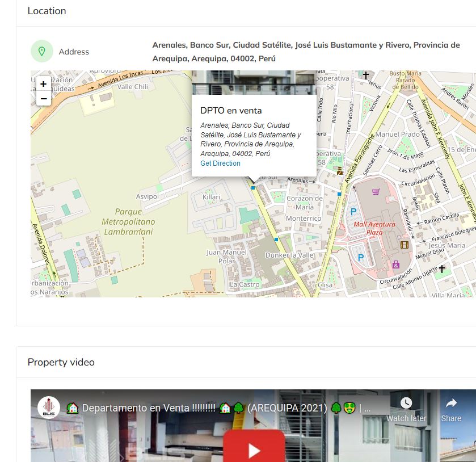Zoom in on the map
The width and height of the screenshot is (476, 462).
[x=44, y=84]
